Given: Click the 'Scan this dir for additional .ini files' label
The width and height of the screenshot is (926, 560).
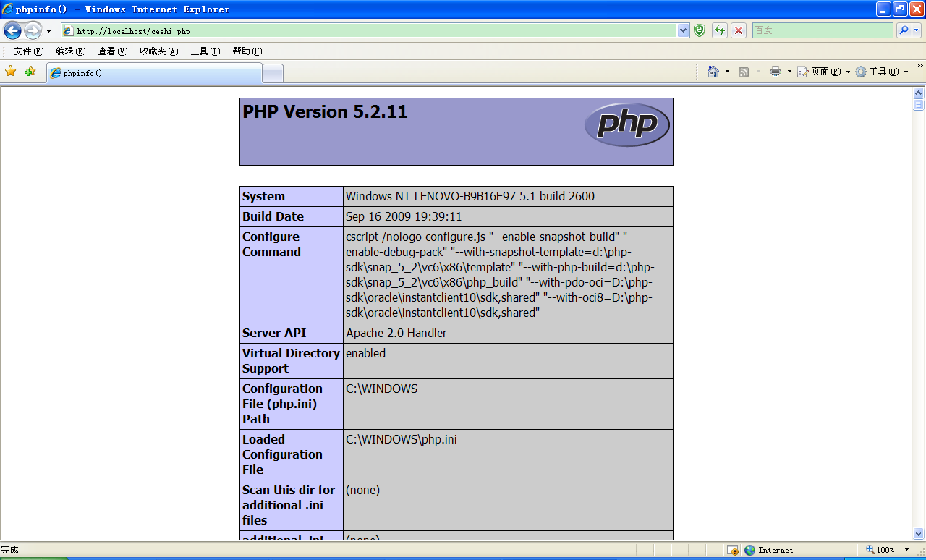Looking at the screenshot, I should [x=289, y=505].
